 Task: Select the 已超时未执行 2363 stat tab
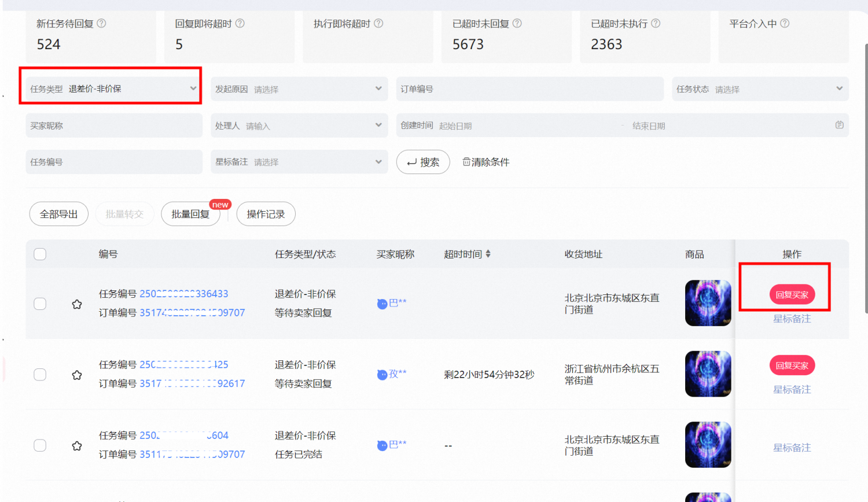(645, 36)
